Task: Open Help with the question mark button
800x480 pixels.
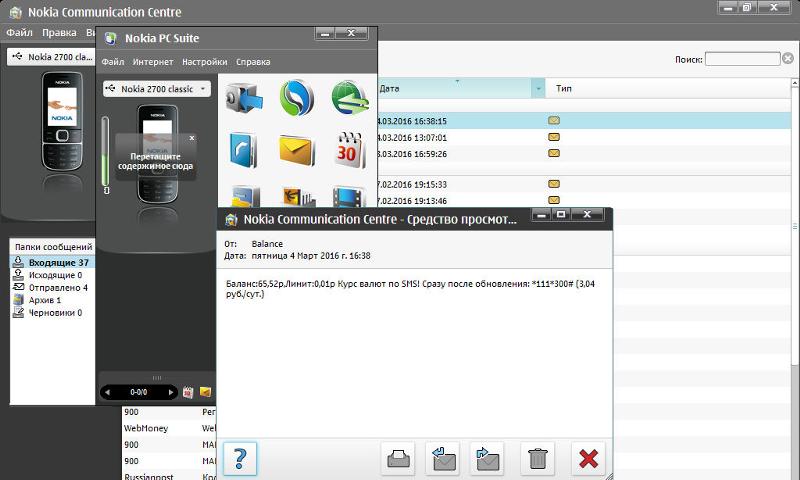Action: [x=240, y=459]
